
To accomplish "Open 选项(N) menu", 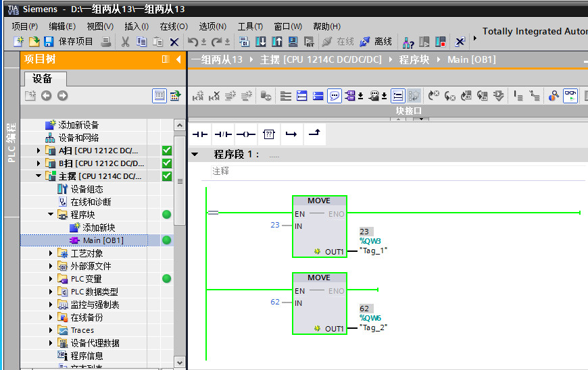I will (213, 26).
